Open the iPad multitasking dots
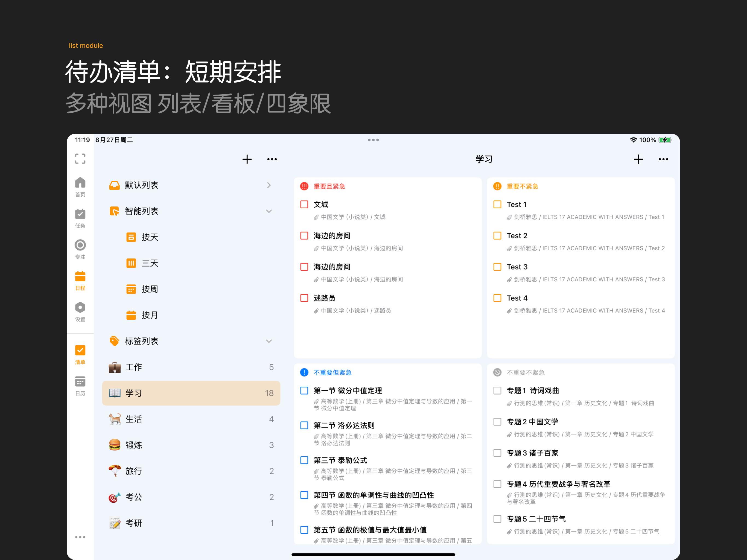 coord(373,140)
